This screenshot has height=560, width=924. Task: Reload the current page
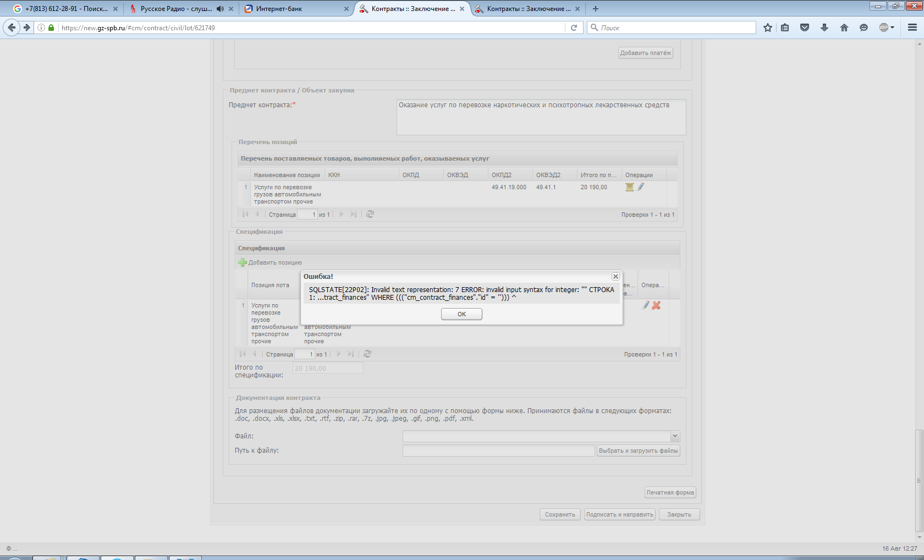click(574, 28)
